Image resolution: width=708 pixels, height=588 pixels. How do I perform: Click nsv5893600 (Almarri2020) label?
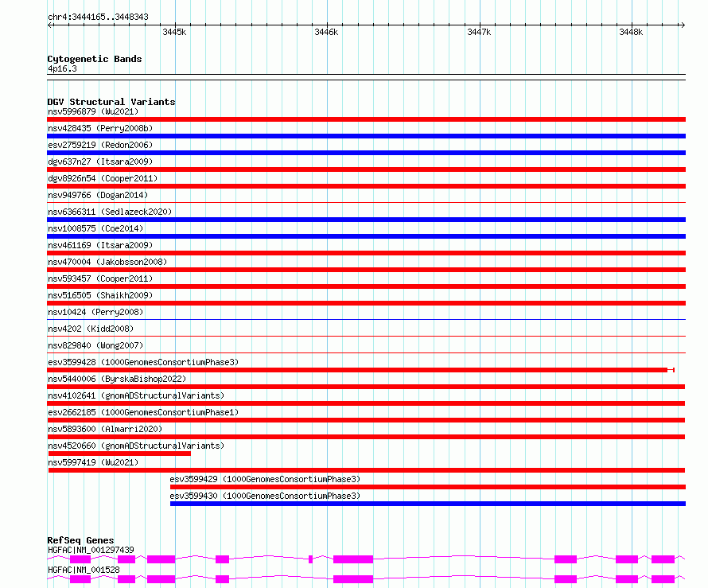coord(105,429)
